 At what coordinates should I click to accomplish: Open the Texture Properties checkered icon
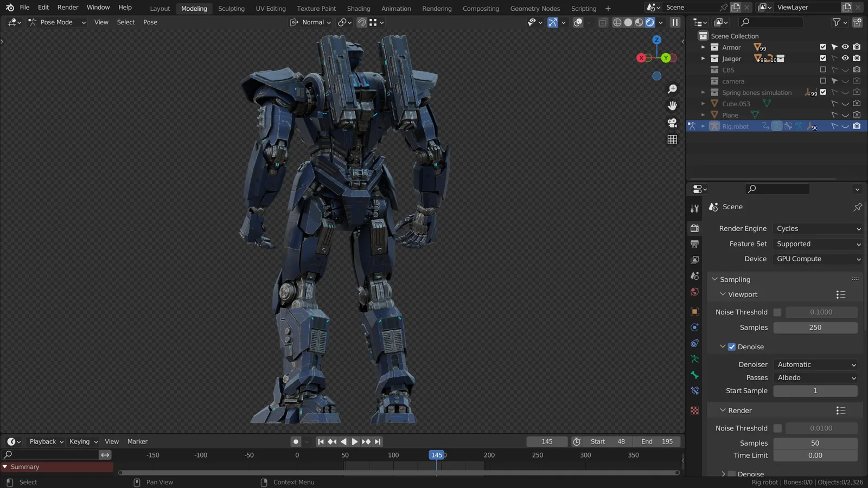tap(695, 411)
